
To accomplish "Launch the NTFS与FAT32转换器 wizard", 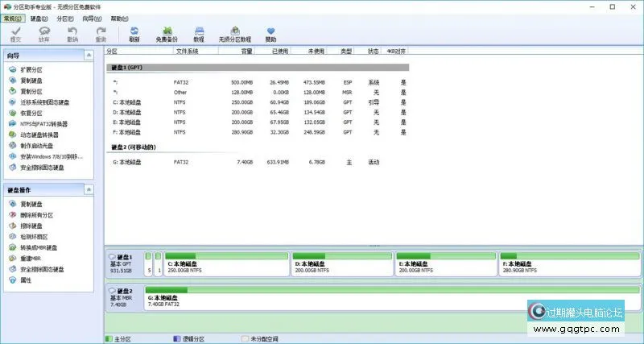I will (43, 124).
